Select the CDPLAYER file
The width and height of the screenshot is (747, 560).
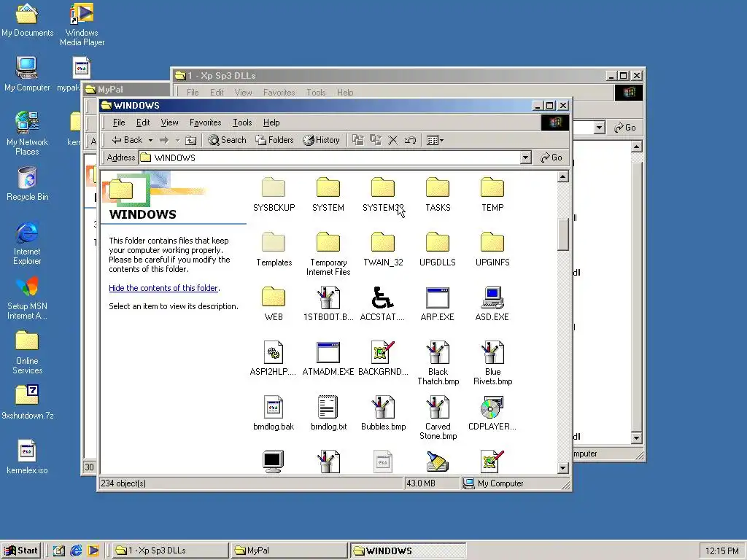[492, 414]
